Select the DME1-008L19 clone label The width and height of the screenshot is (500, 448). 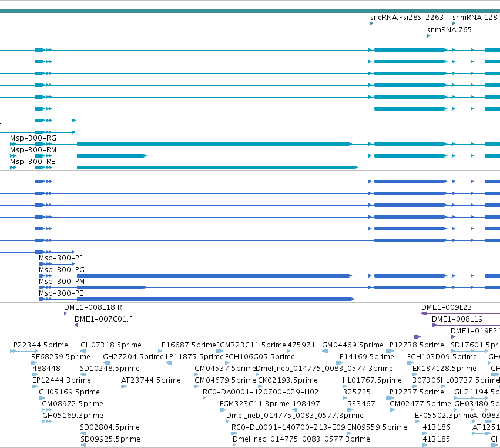[x=457, y=319]
